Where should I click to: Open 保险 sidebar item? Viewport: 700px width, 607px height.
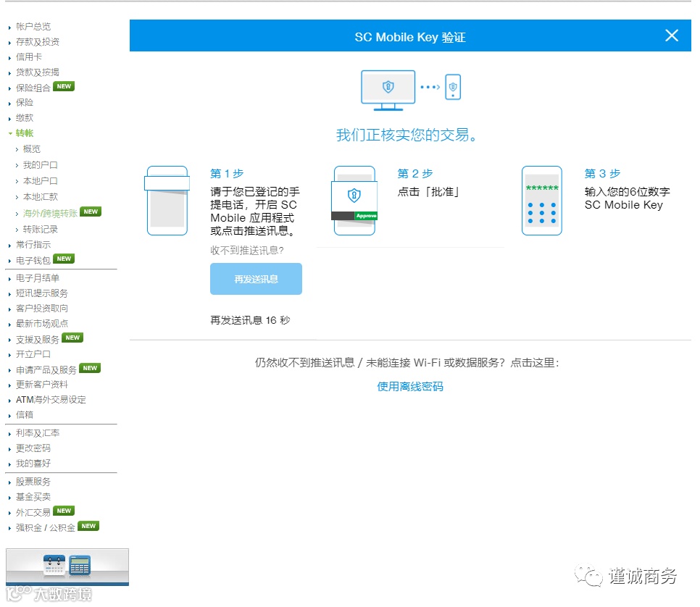pos(25,103)
